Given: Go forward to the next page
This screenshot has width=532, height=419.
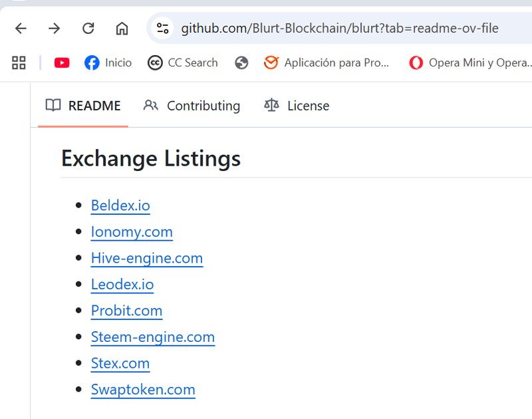Looking at the screenshot, I should tap(55, 28).
